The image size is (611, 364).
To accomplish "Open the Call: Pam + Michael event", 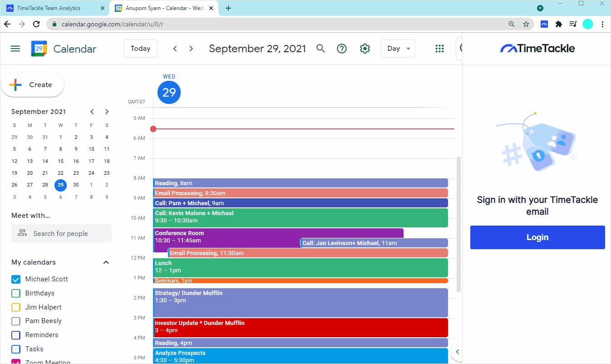I will 301,203.
